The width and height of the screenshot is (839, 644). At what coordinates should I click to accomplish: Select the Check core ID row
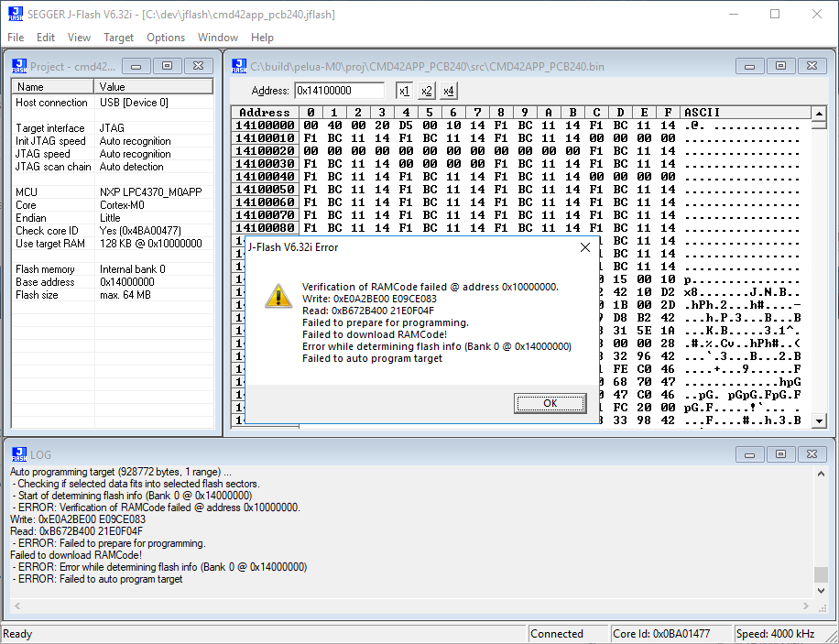coord(113,231)
